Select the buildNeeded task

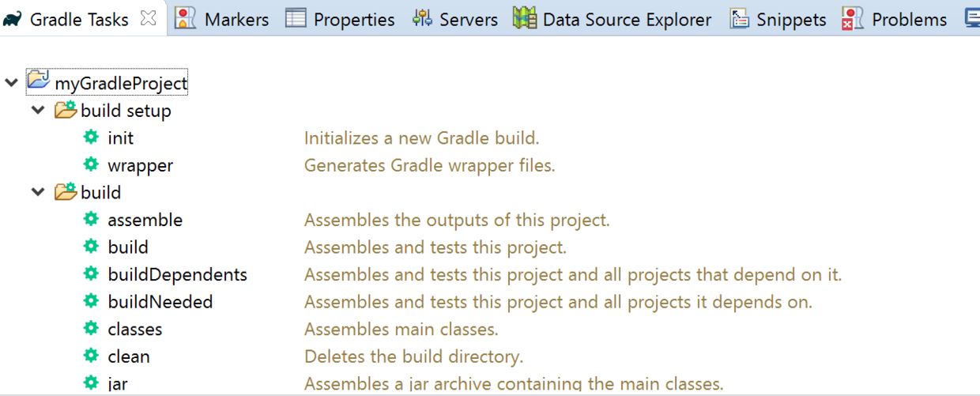pyautogui.click(x=160, y=302)
